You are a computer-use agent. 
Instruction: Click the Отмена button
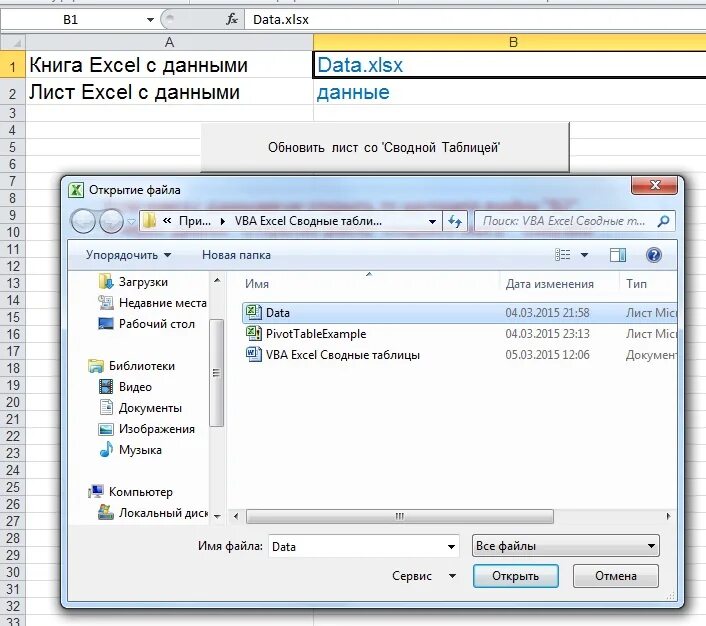coord(615,576)
